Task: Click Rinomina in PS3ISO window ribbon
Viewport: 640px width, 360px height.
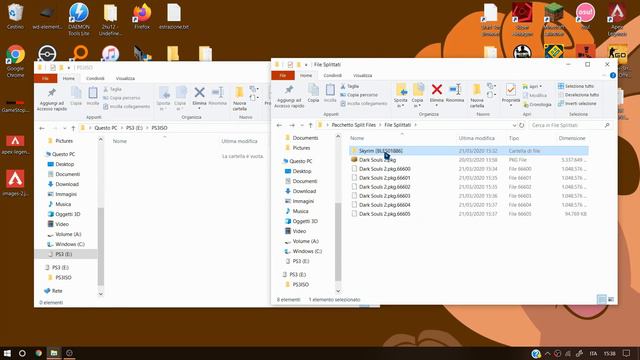Action: (x=218, y=97)
